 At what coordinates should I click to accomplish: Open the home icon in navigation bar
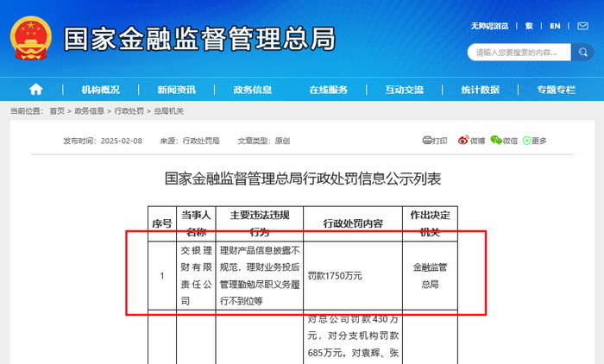[x=36, y=90]
